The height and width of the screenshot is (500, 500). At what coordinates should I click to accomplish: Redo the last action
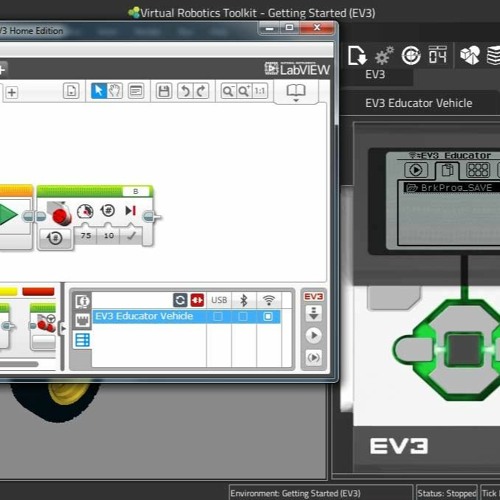pos(201,91)
